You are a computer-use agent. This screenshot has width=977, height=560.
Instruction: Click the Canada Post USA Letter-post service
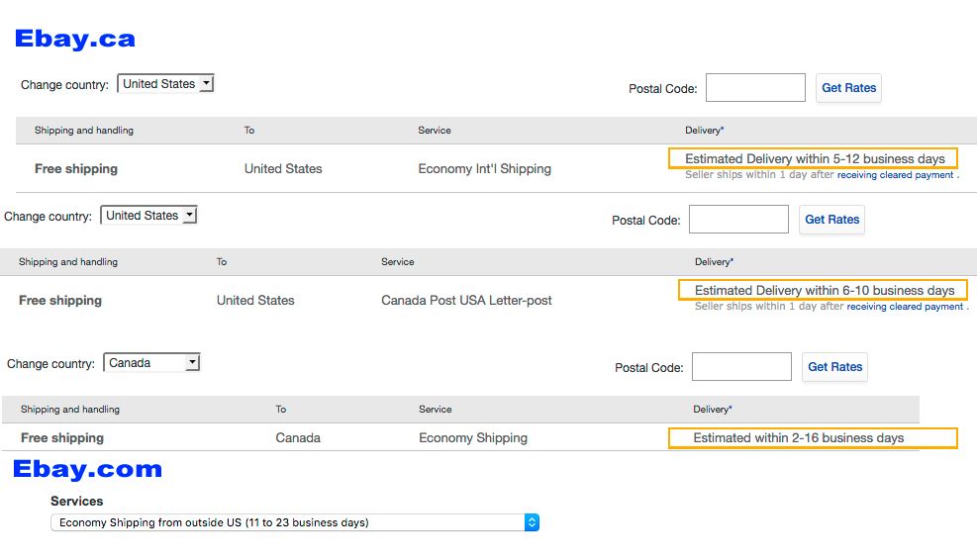pos(466,300)
